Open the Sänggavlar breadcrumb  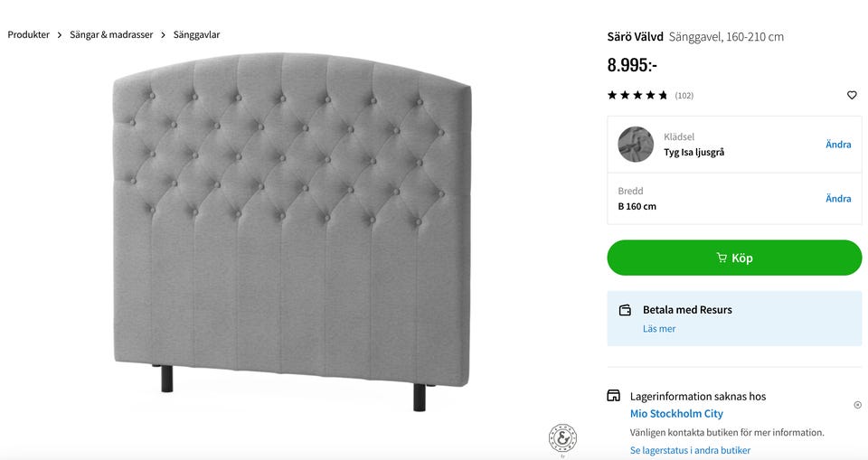coord(196,35)
